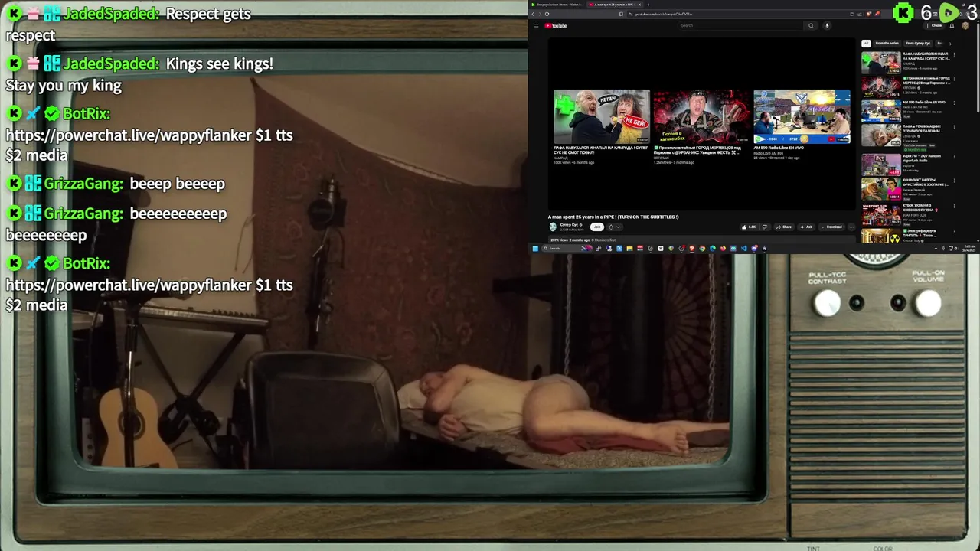Switch to the Kick stream browser tab
980x551 pixels.
[x=558, y=5]
